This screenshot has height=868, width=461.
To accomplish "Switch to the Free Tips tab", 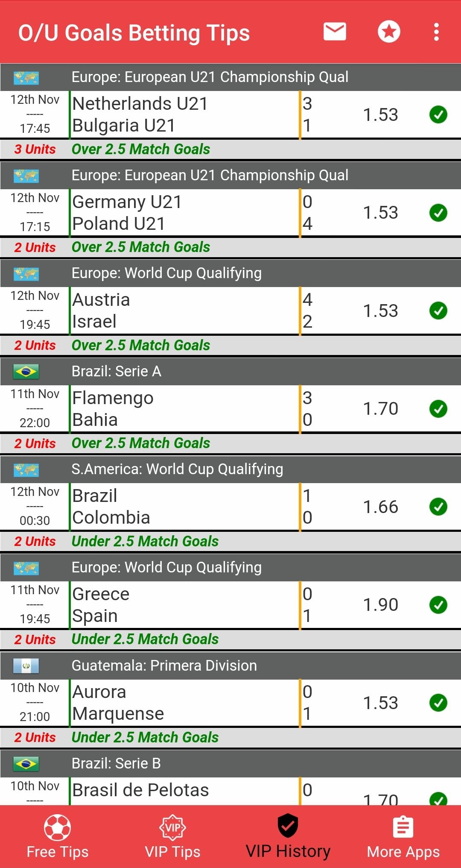I will tap(58, 836).
